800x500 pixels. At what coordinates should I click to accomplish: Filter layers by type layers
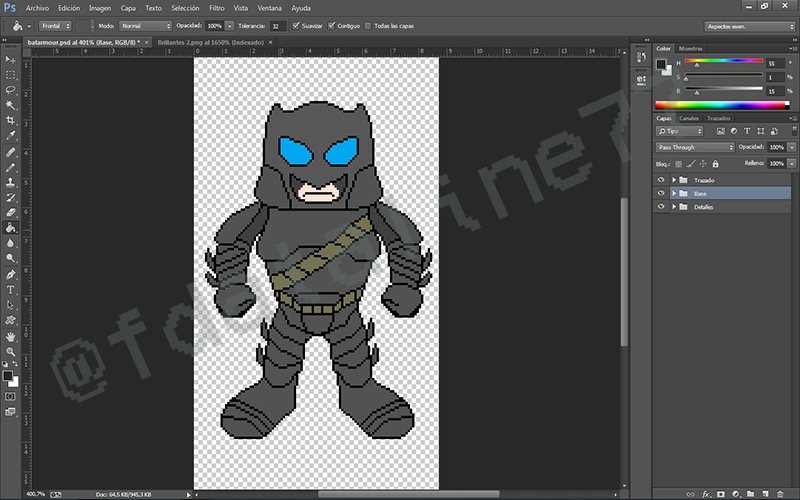[747, 131]
